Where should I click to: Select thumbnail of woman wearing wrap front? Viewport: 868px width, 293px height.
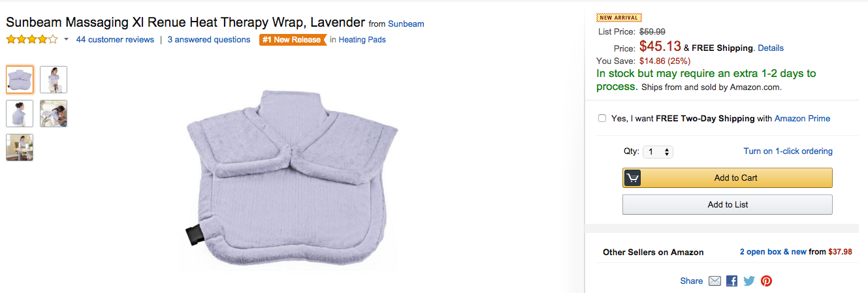[54, 80]
